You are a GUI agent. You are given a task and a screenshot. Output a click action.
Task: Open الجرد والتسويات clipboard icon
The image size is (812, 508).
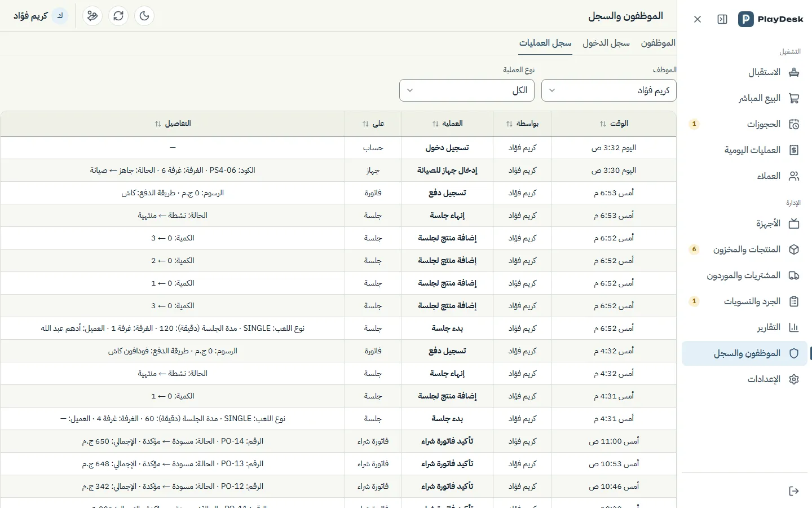coord(794,301)
